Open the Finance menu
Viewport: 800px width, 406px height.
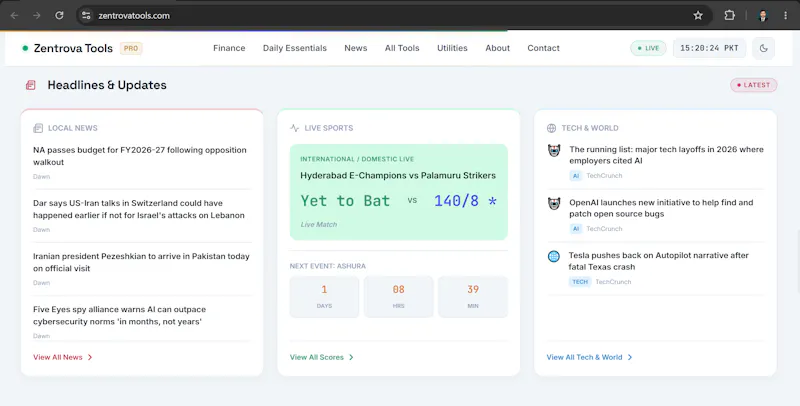(x=229, y=48)
